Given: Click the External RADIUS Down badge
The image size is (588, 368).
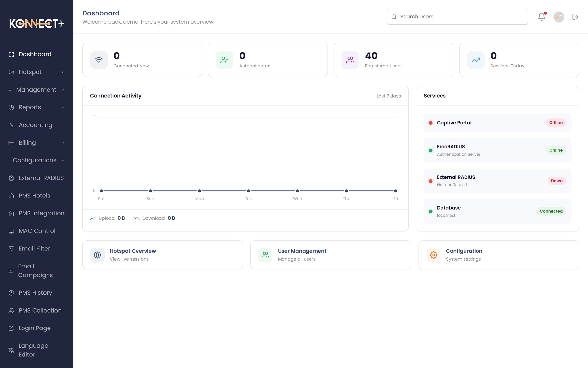Looking at the screenshot, I should (x=557, y=181).
